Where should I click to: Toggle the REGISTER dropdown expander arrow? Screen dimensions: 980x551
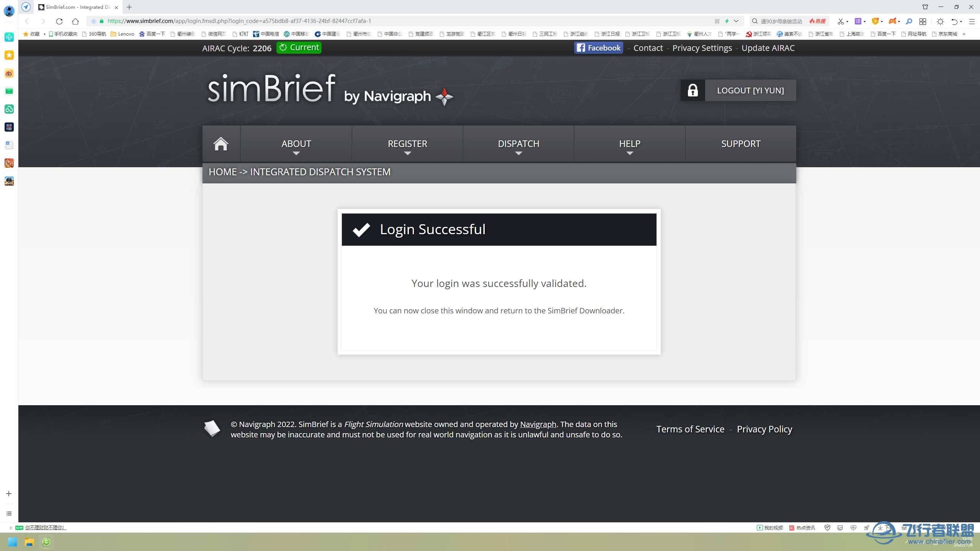pyautogui.click(x=408, y=154)
